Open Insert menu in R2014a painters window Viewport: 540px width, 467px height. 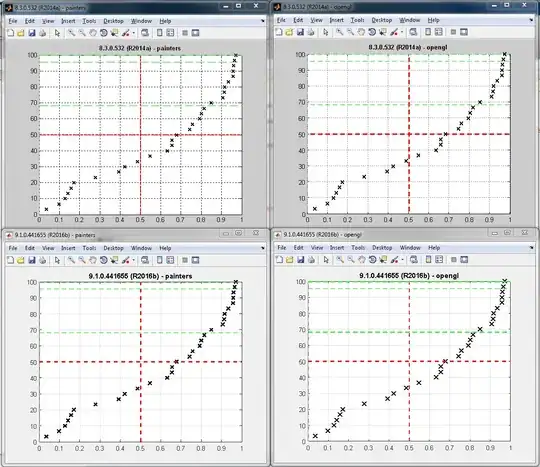(x=68, y=21)
